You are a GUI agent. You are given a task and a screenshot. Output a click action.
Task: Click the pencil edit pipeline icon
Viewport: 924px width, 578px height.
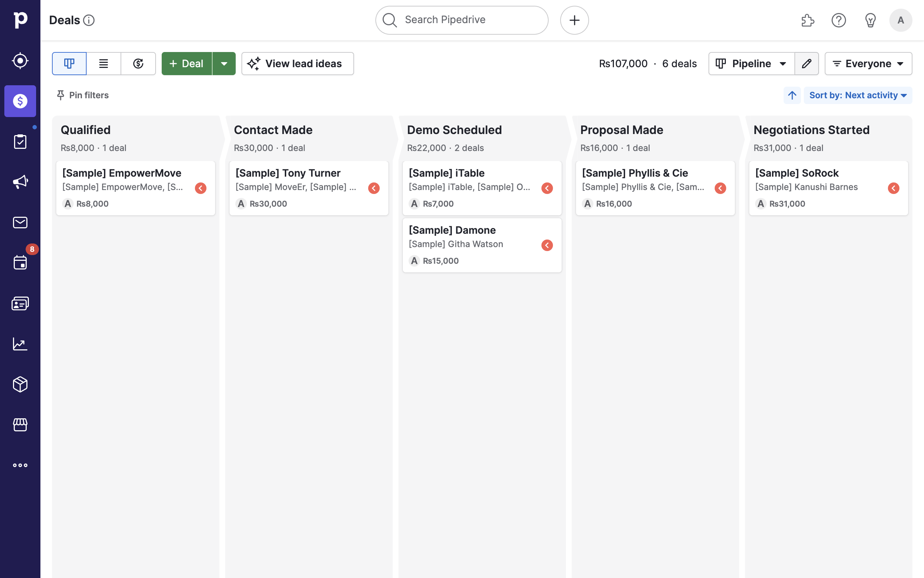tap(806, 64)
